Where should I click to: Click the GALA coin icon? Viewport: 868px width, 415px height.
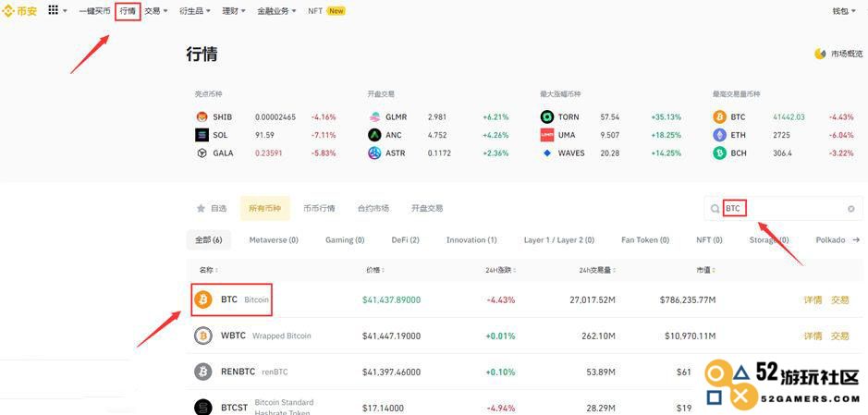(202, 153)
